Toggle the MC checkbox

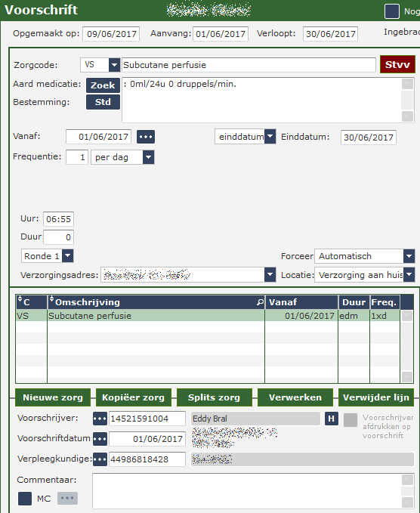click(x=25, y=499)
